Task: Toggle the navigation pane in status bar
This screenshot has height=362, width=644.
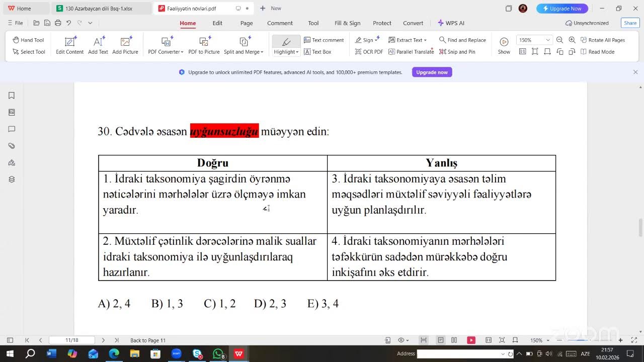Action: (x=10, y=340)
